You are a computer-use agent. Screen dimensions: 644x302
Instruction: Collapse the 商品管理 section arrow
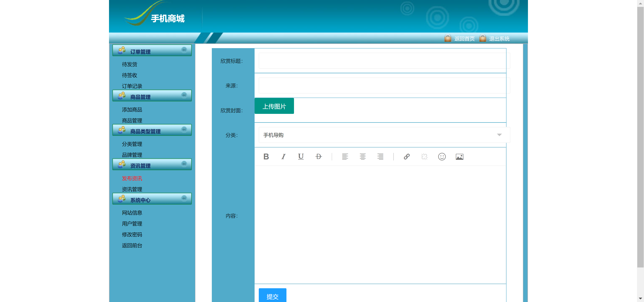(184, 95)
